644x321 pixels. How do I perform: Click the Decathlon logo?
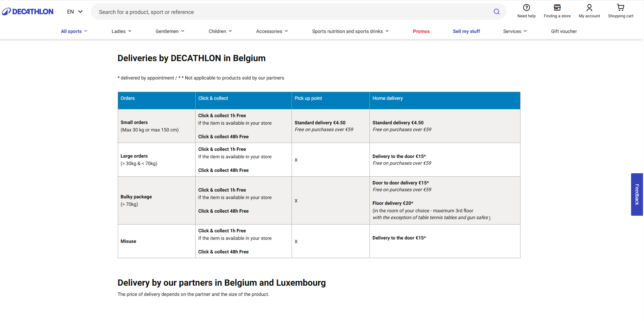click(x=28, y=12)
